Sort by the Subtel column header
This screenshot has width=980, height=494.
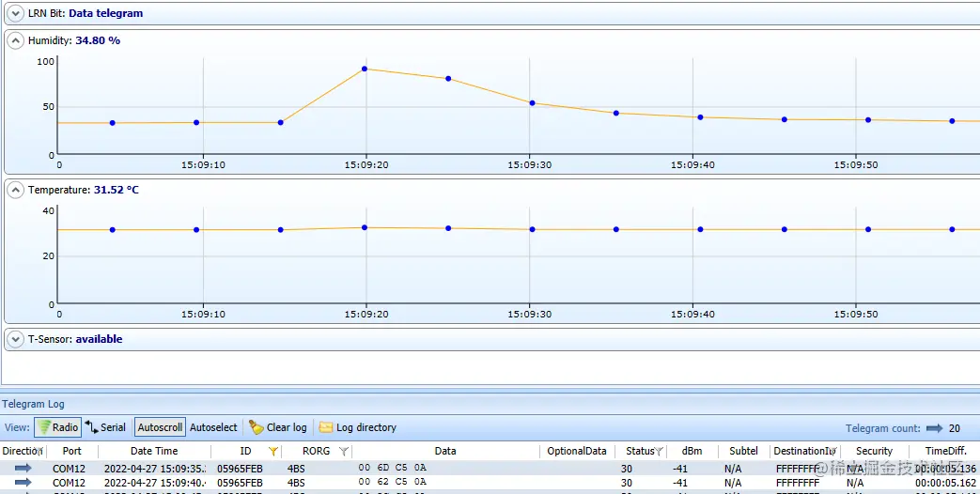pos(743,451)
